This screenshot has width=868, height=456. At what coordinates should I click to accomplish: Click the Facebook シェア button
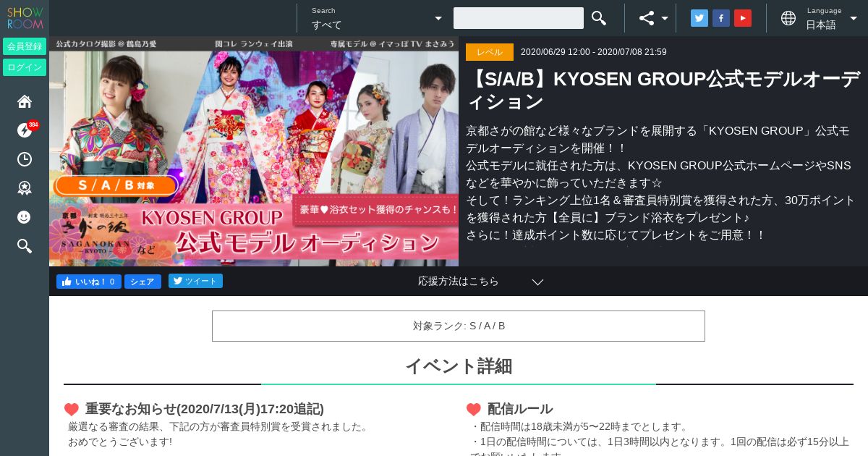[142, 282]
